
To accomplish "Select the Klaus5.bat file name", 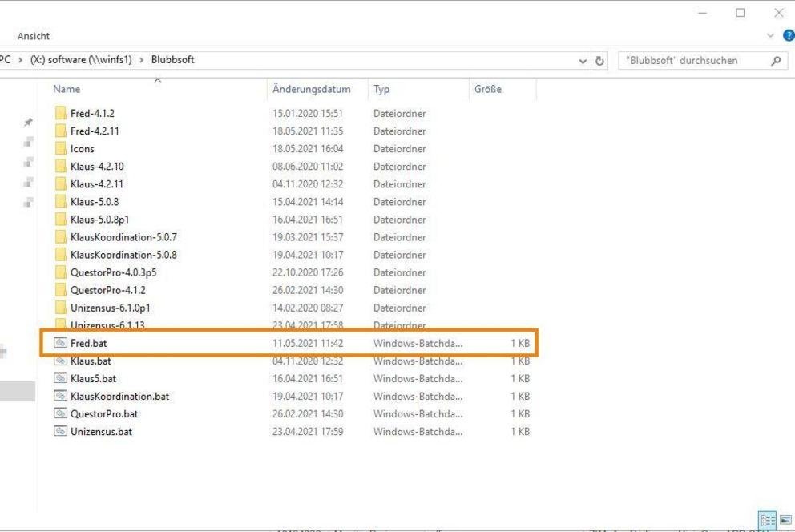I will tap(93, 379).
